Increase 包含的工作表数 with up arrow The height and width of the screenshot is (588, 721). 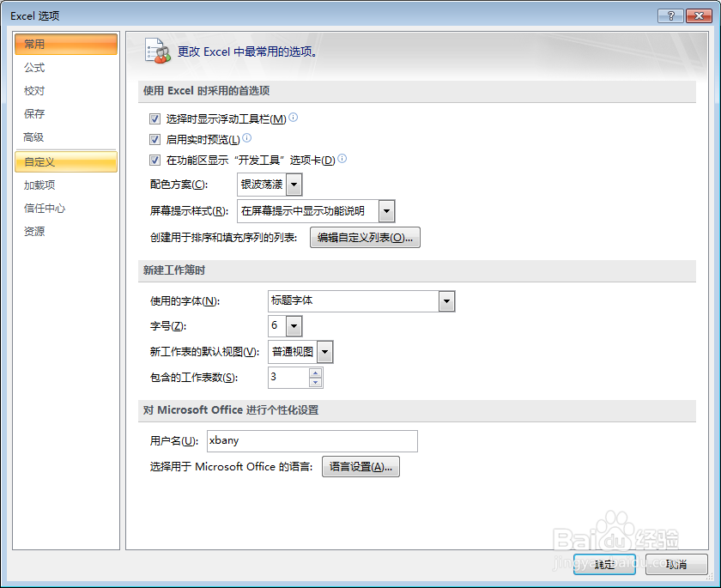coord(316,373)
